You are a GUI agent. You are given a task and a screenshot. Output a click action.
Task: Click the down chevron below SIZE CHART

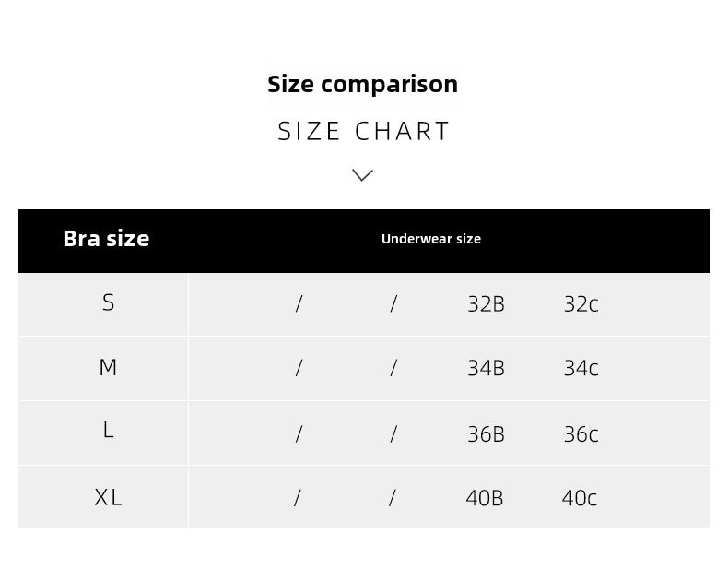tap(362, 175)
